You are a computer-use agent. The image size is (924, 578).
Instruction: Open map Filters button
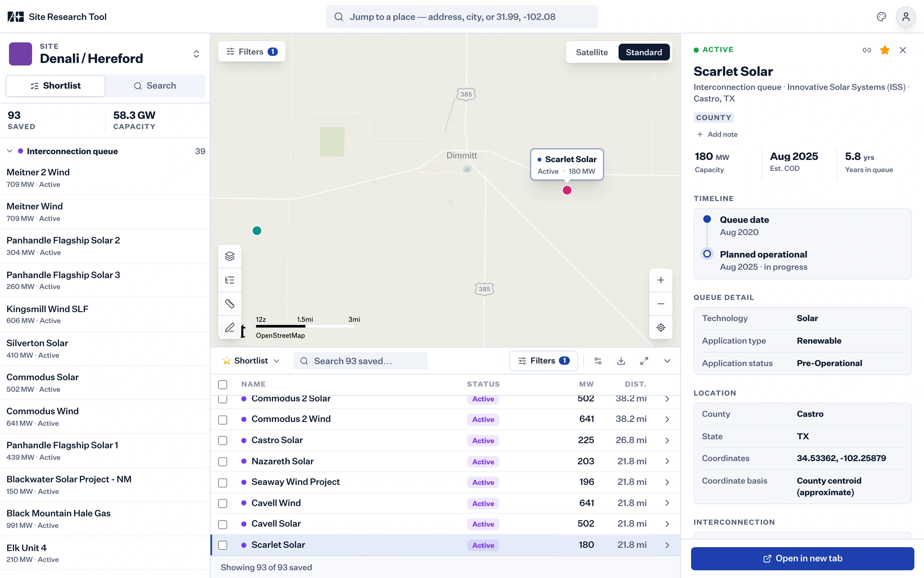pyautogui.click(x=252, y=52)
